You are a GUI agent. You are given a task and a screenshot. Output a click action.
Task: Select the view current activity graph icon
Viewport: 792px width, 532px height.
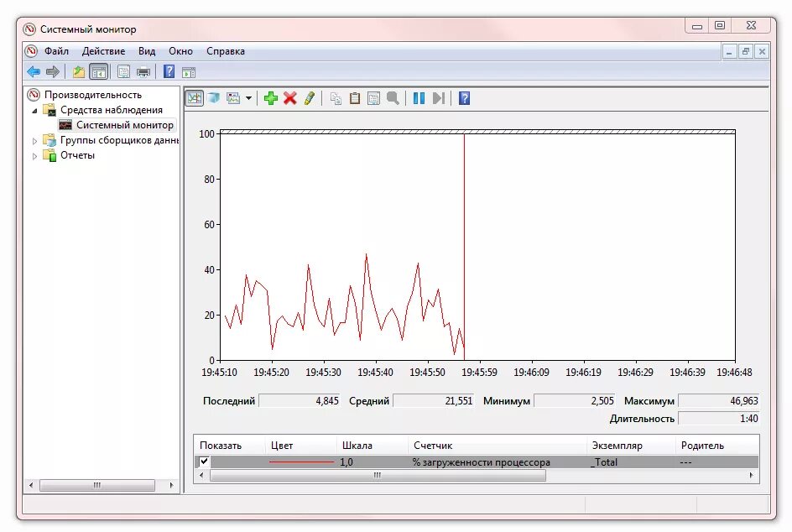point(195,98)
